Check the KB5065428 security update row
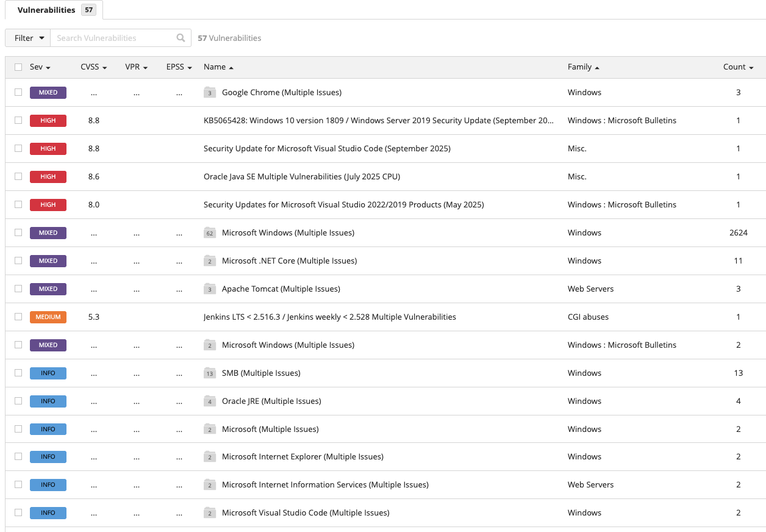Image resolution: width=766 pixels, height=532 pixels. click(x=18, y=120)
